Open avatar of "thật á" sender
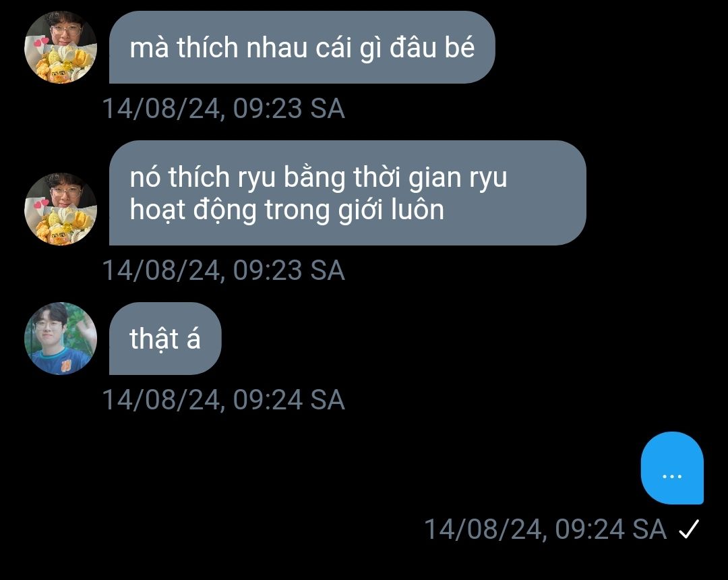This screenshot has height=580, width=728. point(61,339)
